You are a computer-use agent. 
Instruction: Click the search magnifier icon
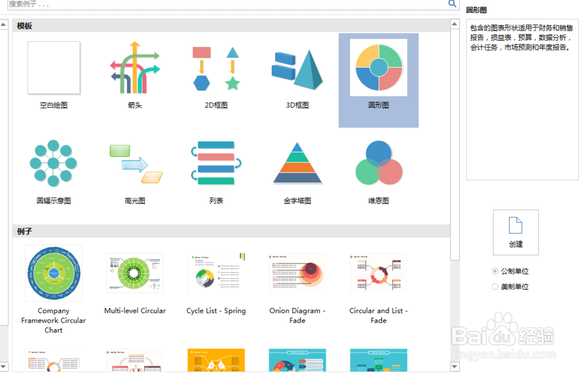click(452, 4)
